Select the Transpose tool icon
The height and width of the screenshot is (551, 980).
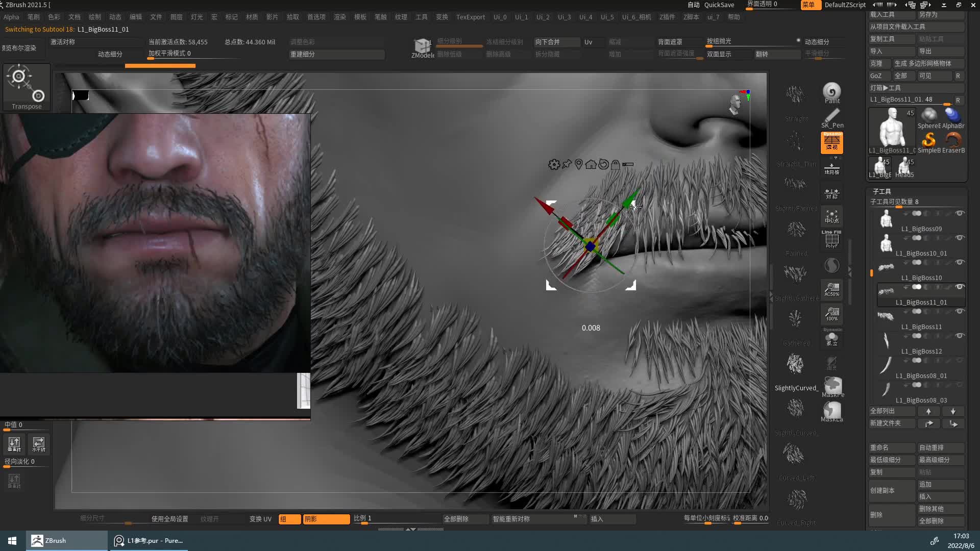tap(27, 87)
